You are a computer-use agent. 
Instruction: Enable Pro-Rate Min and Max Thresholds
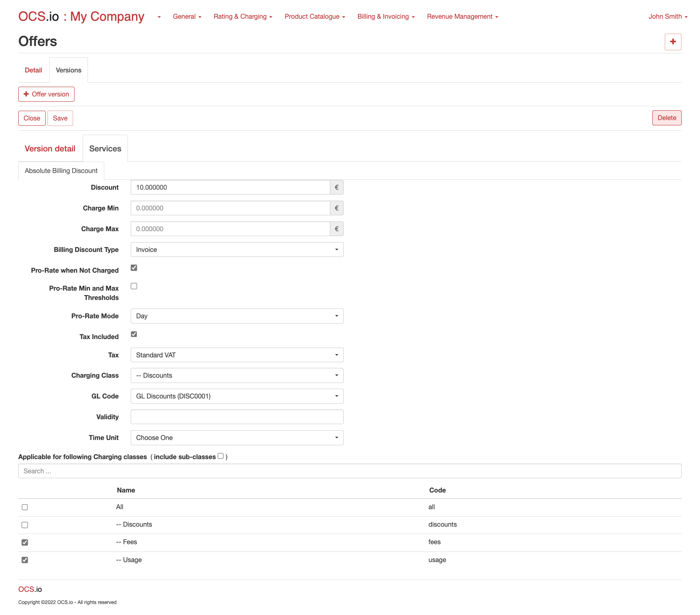pyautogui.click(x=134, y=286)
